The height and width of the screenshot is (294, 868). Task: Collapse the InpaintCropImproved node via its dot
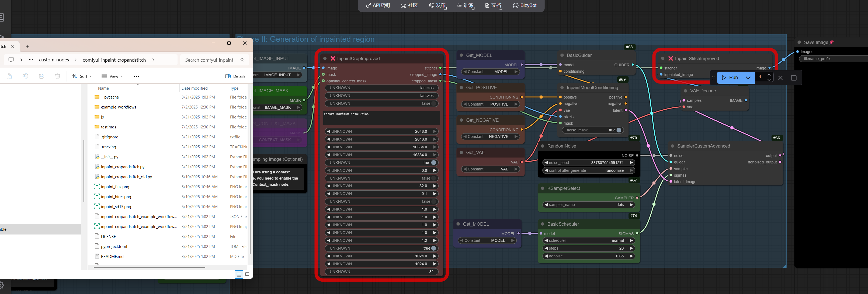tap(325, 58)
